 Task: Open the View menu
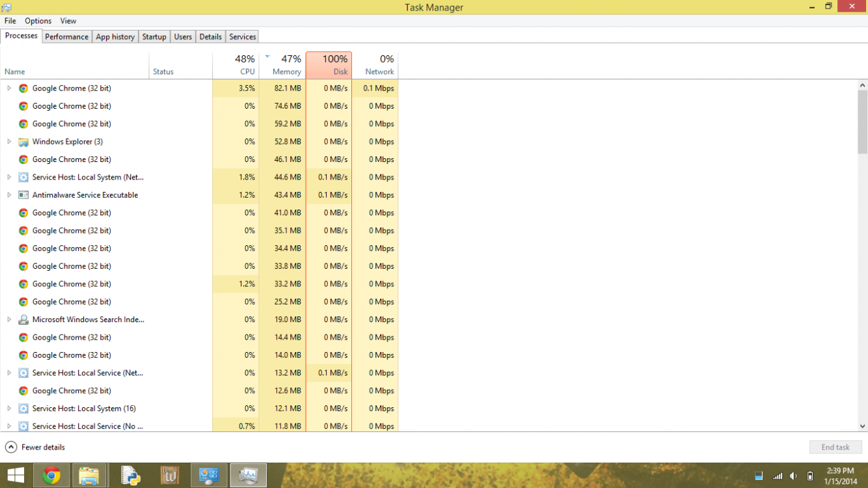(x=68, y=21)
